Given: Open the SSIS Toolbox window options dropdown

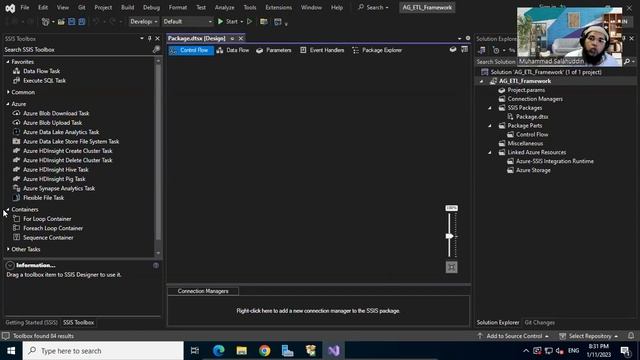Looking at the screenshot, I should tap(142, 38).
